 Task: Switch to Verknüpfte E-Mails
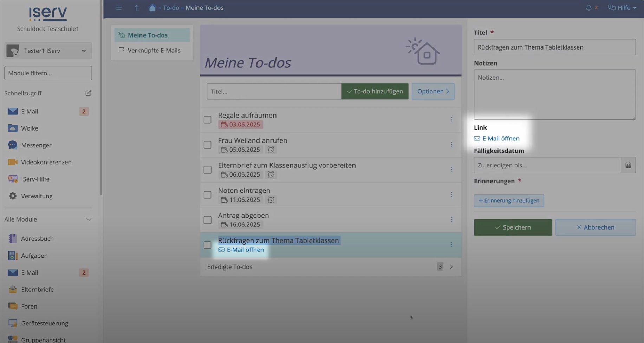154,50
